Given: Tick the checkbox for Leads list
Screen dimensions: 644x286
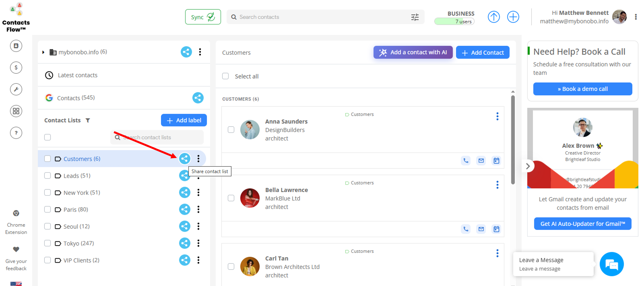Looking at the screenshot, I should click(x=48, y=176).
